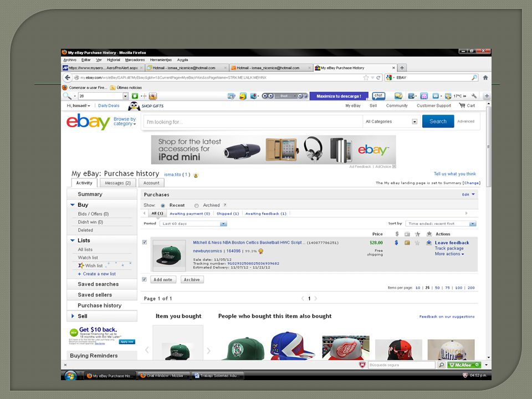Open the Marcadores menu
532x399 pixels.
[135, 60]
